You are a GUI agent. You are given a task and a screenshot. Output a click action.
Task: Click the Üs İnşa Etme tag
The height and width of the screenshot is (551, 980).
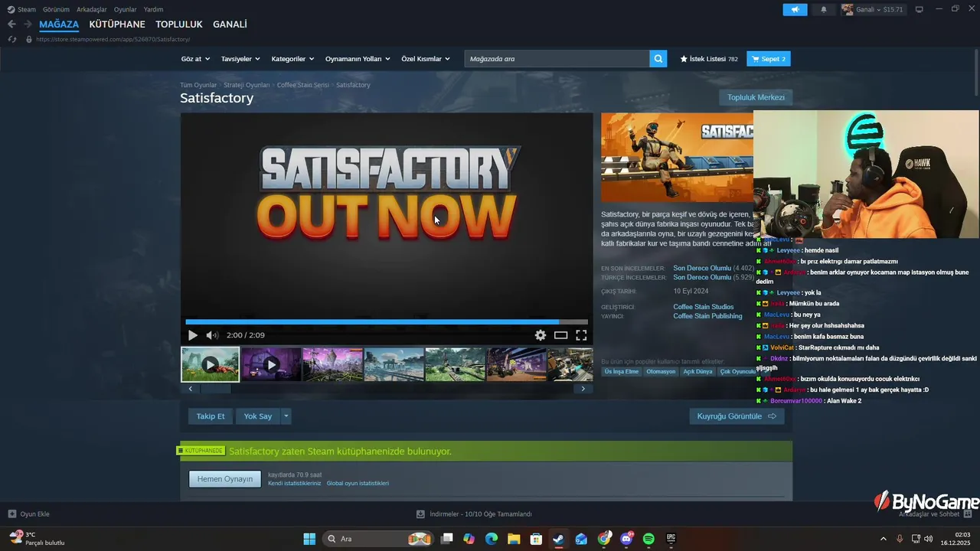[x=621, y=372]
